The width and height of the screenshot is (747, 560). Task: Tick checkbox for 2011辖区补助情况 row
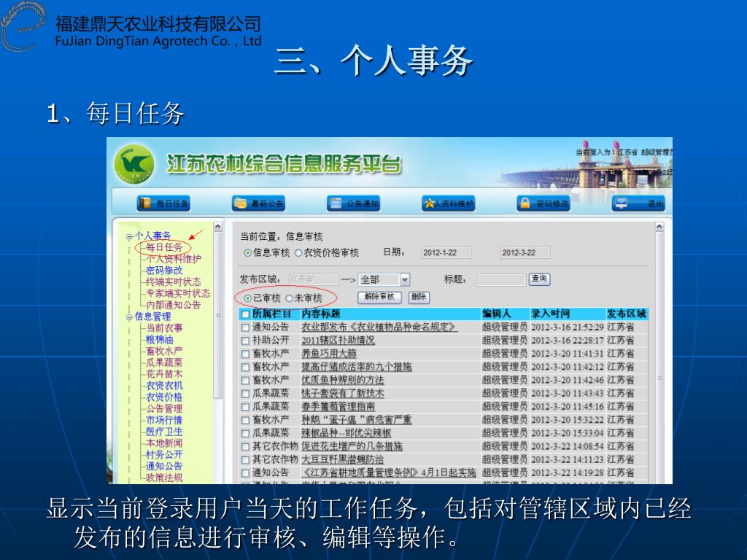click(245, 341)
